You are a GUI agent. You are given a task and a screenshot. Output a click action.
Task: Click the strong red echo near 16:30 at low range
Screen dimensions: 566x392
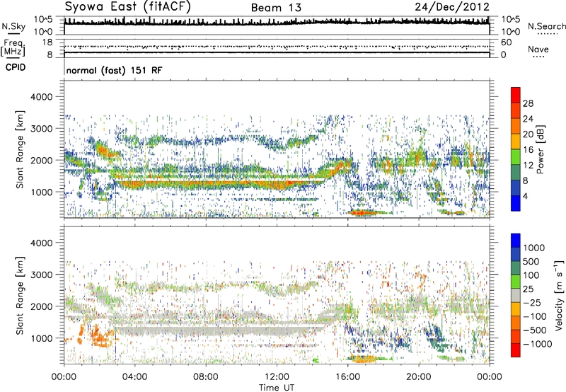(x=363, y=212)
